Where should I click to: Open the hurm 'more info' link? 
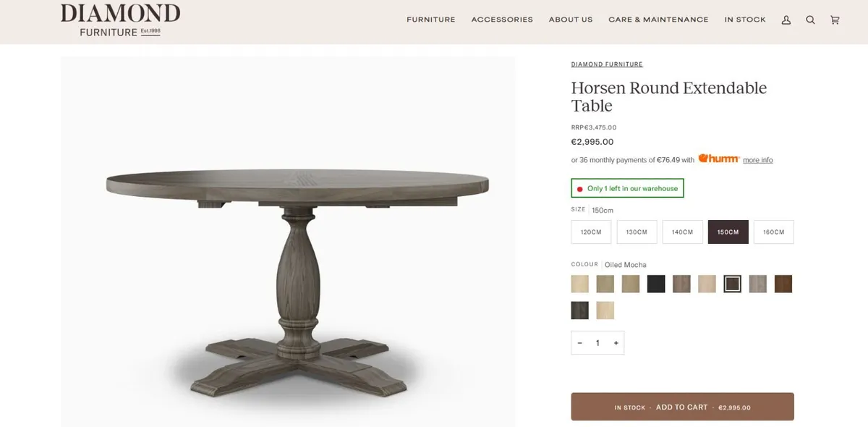click(757, 160)
